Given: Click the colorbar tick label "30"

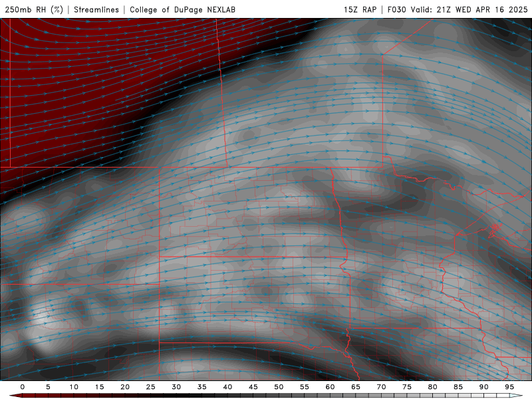Looking at the screenshot, I should click(x=176, y=387).
